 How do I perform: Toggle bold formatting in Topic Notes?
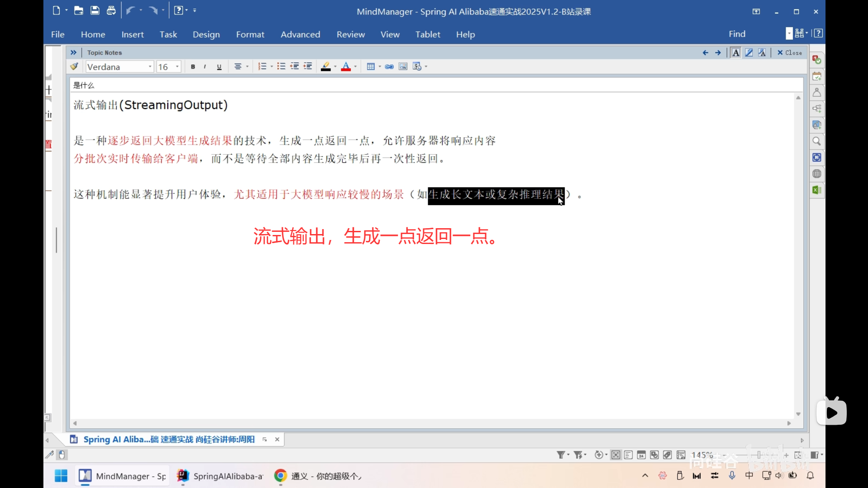click(x=192, y=66)
